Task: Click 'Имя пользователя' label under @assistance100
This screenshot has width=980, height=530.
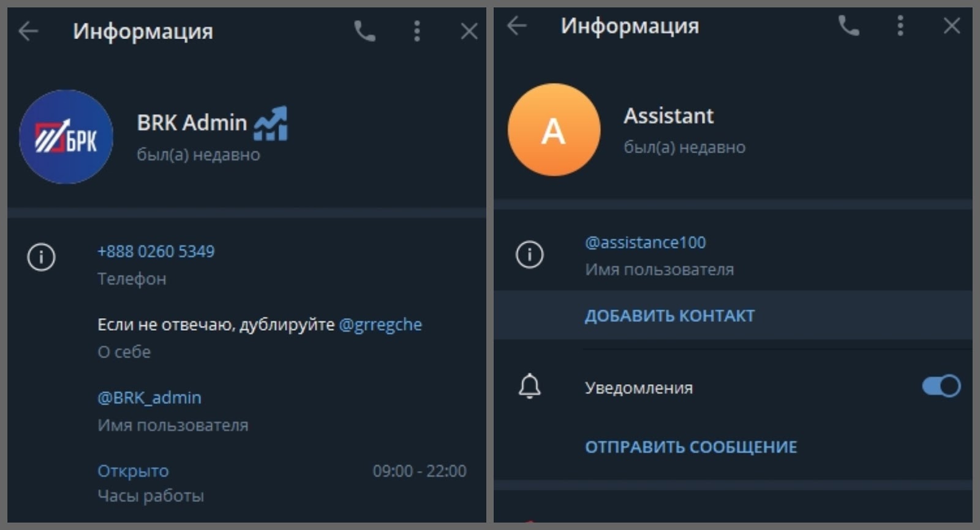Action: coord(660,270)
